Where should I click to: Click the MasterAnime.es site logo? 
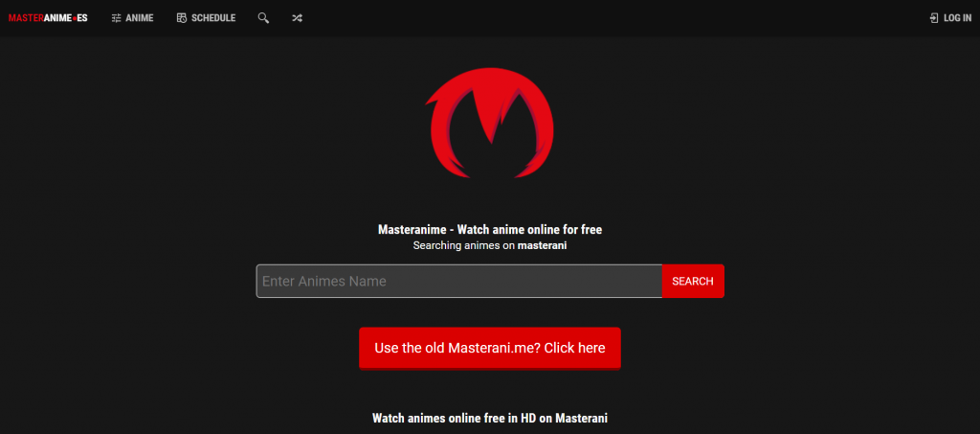48,18
